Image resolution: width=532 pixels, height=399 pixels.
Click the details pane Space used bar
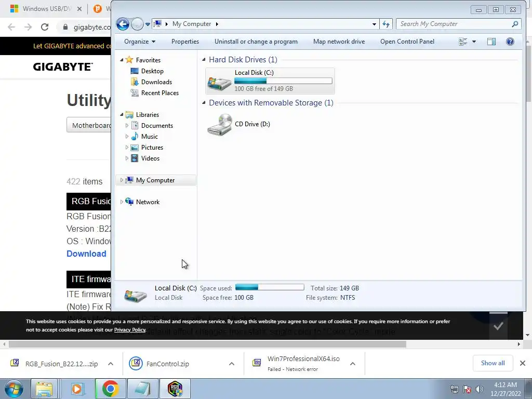click(x=270, y=287)
